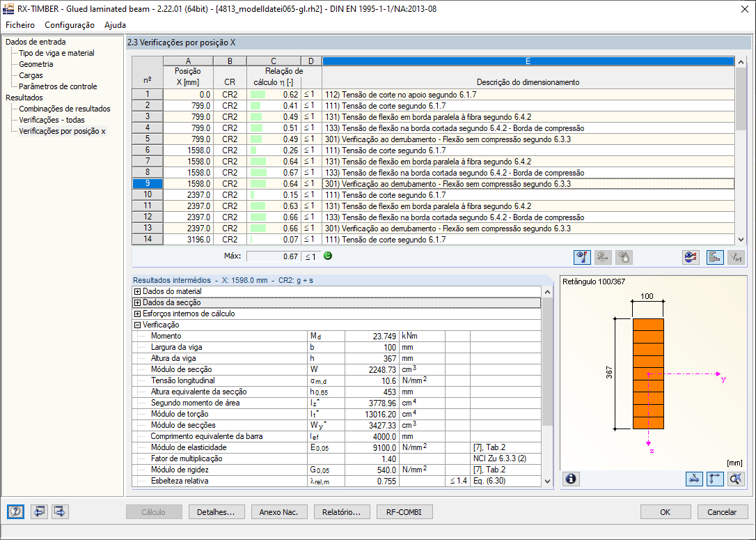
Task: Expand the Dados do material section
Action: pos(137,291)
